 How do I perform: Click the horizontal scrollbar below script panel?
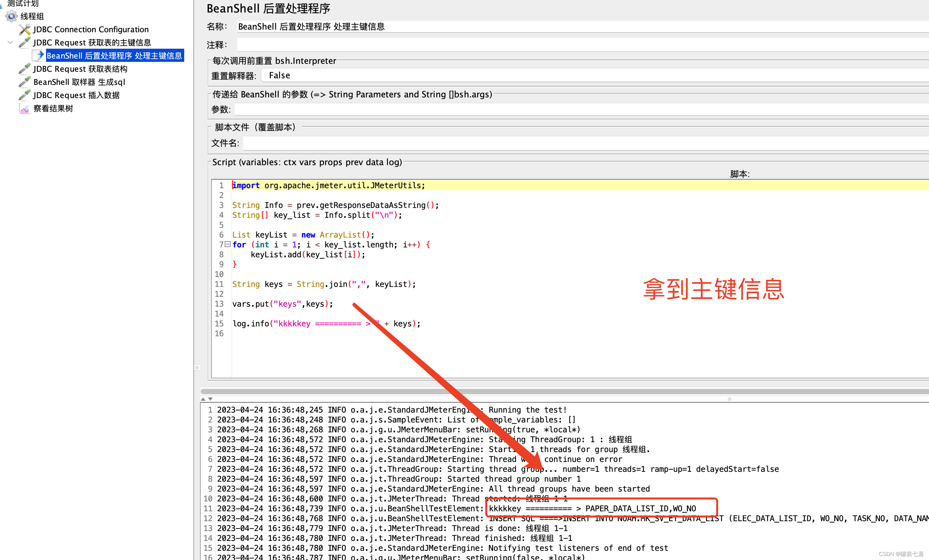click(565, 392)
